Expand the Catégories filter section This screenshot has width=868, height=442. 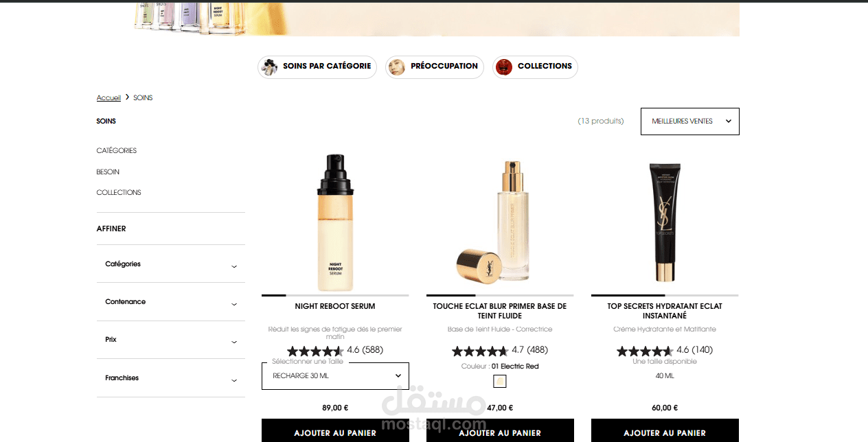coord(171,264)
